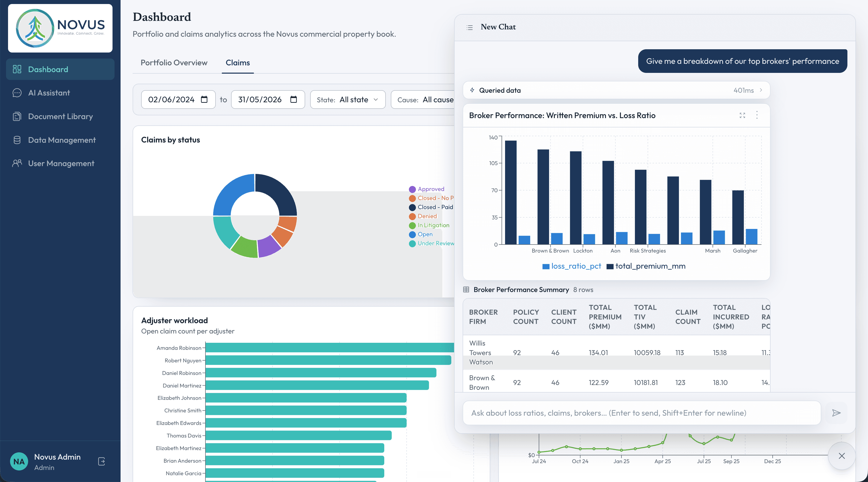
Task: Click the New Chat title
Action: (498, 27)
